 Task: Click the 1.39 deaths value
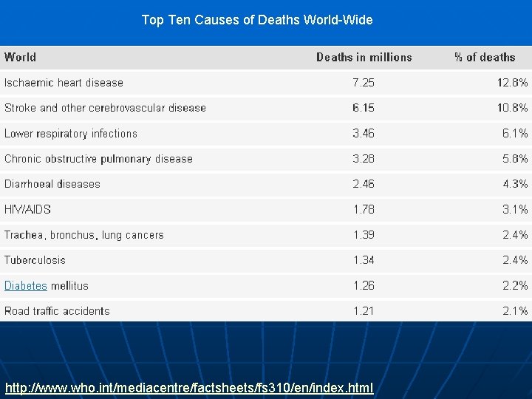click(364, 235)
